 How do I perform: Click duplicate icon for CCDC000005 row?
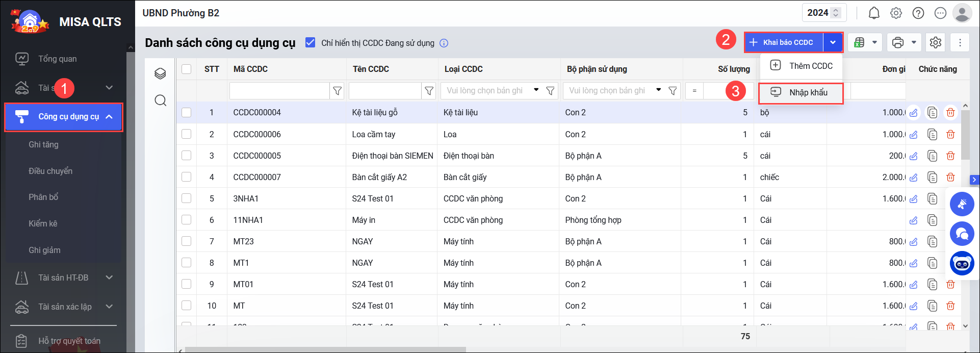pos(932,156)
